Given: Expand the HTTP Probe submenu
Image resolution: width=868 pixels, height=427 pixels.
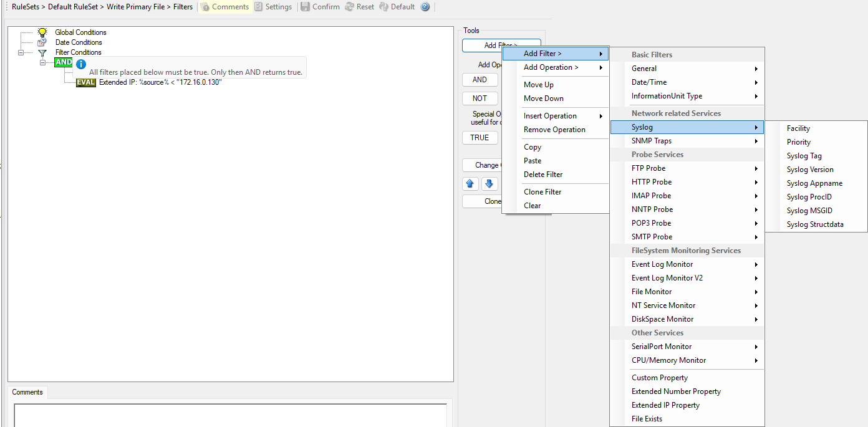Looking at the screenshot, I should pyautogui.click(x=687, y=182).
